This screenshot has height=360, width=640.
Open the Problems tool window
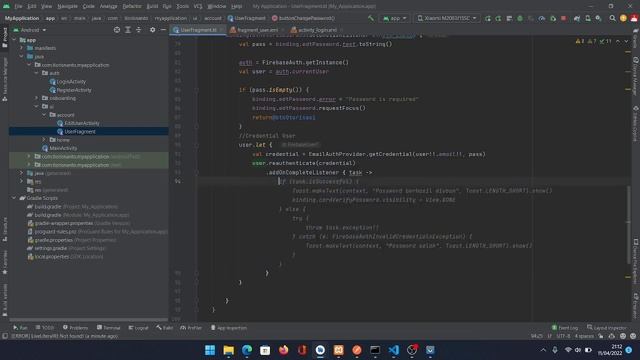tap(76, 328)
